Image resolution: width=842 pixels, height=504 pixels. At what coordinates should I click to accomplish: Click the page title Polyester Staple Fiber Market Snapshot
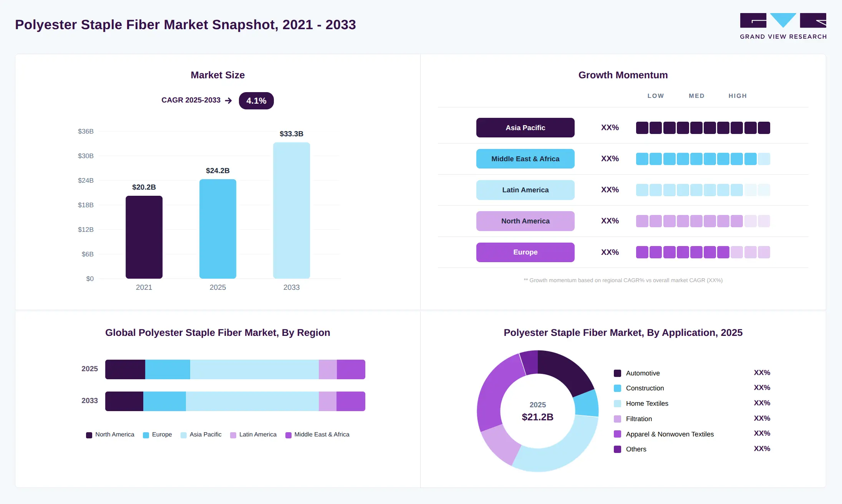[186, 25]
